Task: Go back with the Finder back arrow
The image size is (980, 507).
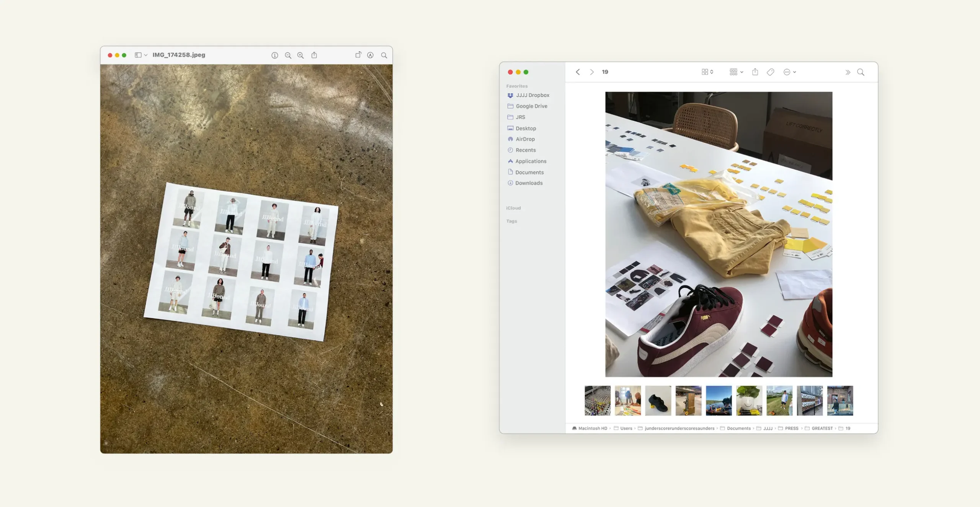Action: (x=578, y=72)
